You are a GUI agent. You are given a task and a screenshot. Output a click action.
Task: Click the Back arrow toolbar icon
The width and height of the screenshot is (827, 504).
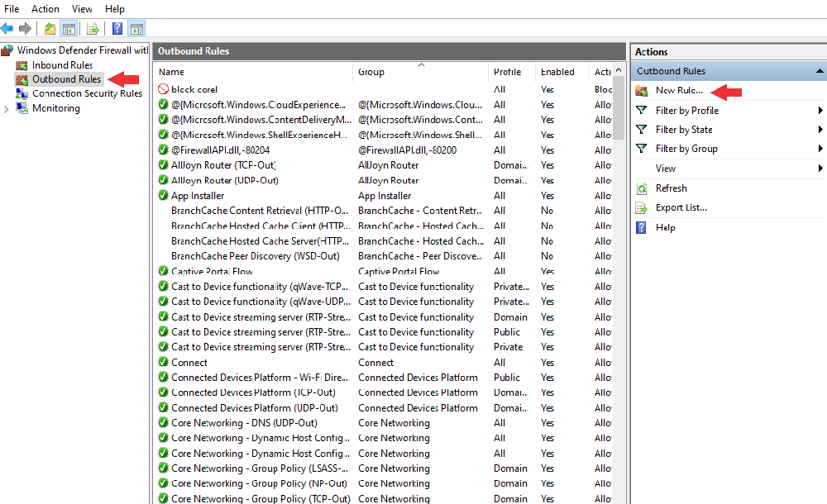(7, 28)
